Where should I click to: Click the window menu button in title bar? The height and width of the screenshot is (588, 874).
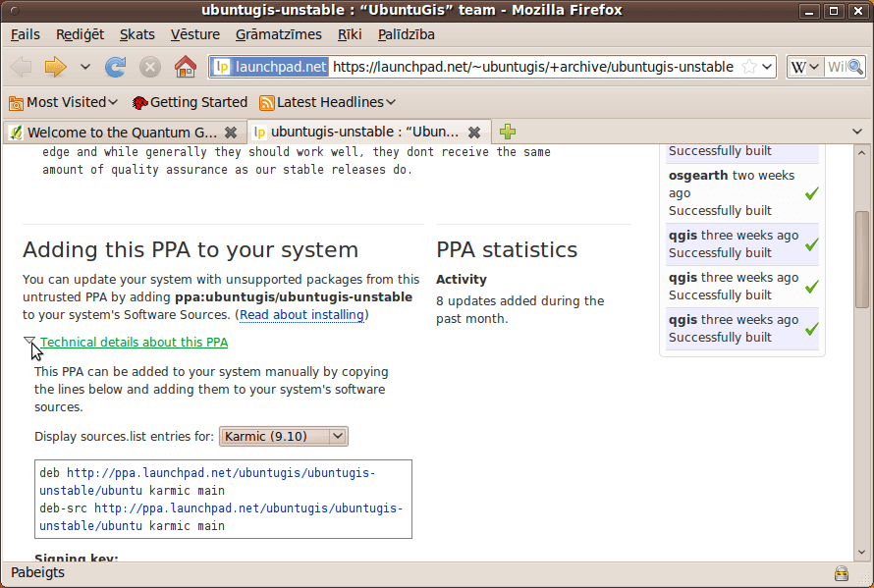(x=15, y=11)
